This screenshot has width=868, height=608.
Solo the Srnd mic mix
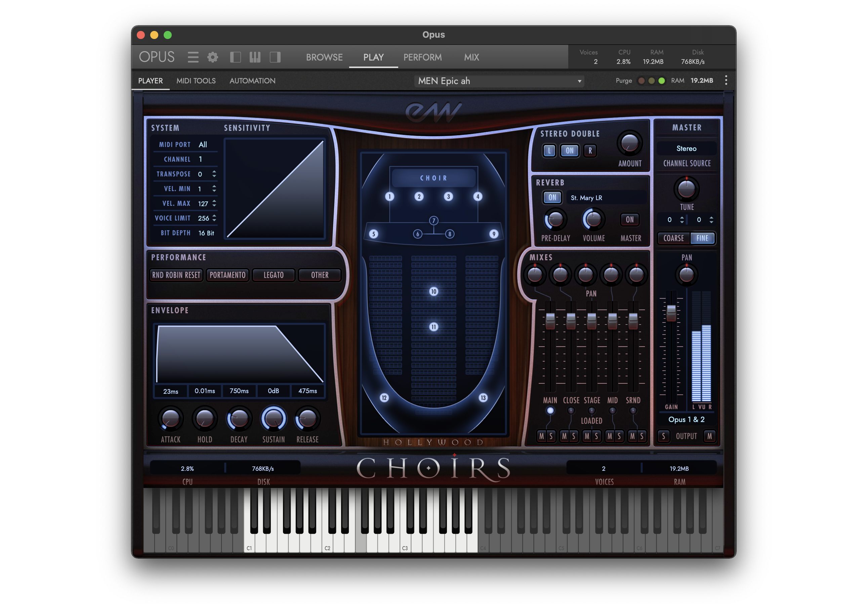point(642,436)
